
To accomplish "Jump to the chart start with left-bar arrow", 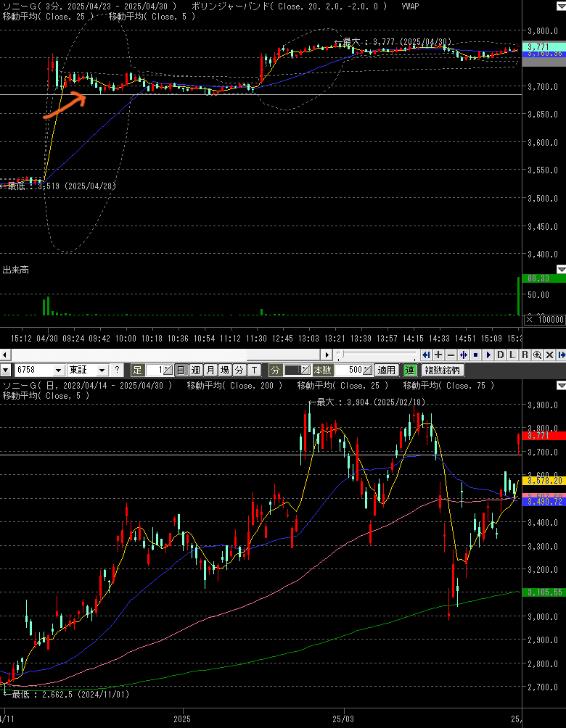I will pos(426,355).
